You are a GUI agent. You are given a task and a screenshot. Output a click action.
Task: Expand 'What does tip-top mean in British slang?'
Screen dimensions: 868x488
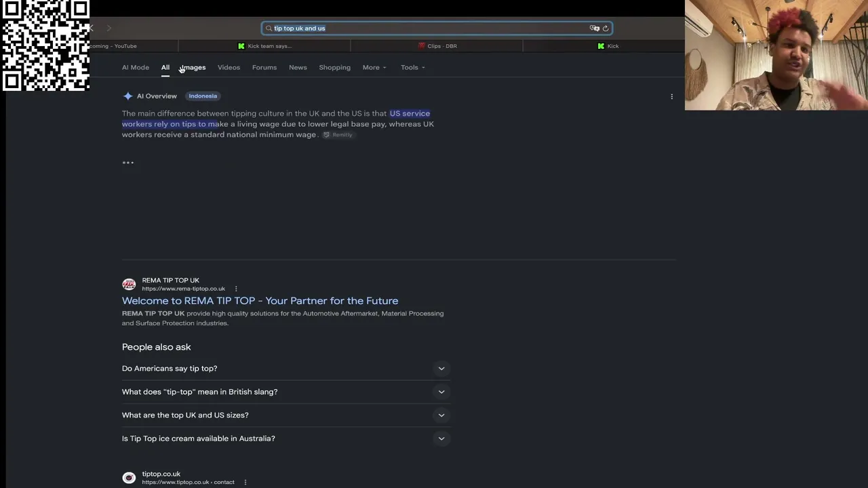point(285,392)
